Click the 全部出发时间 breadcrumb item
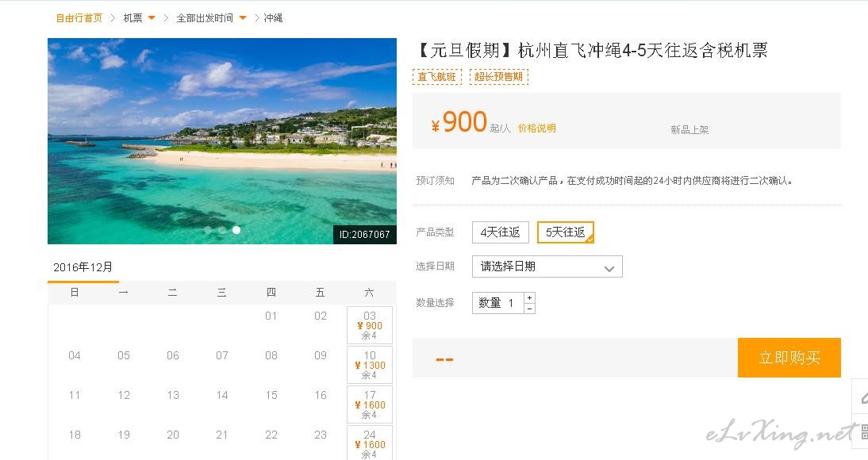This screenshot has height=460, width=868. pyautogui.click(x=204, y=18)
